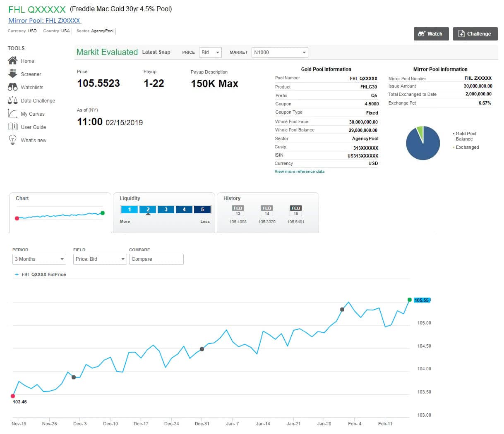Open history calendar icon for Feb 13

click(x=238, y=210)
